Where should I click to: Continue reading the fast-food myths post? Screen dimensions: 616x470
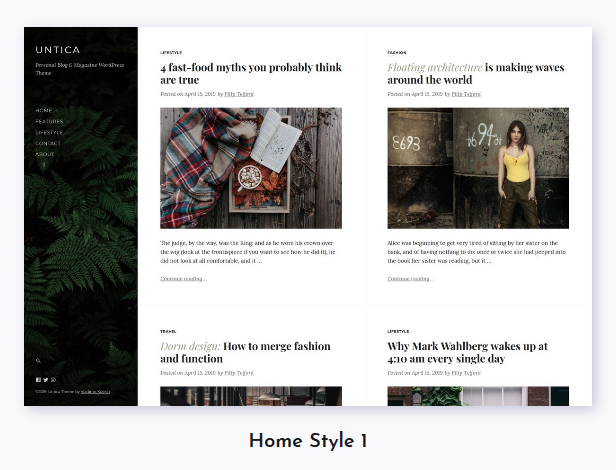(183, 279)
